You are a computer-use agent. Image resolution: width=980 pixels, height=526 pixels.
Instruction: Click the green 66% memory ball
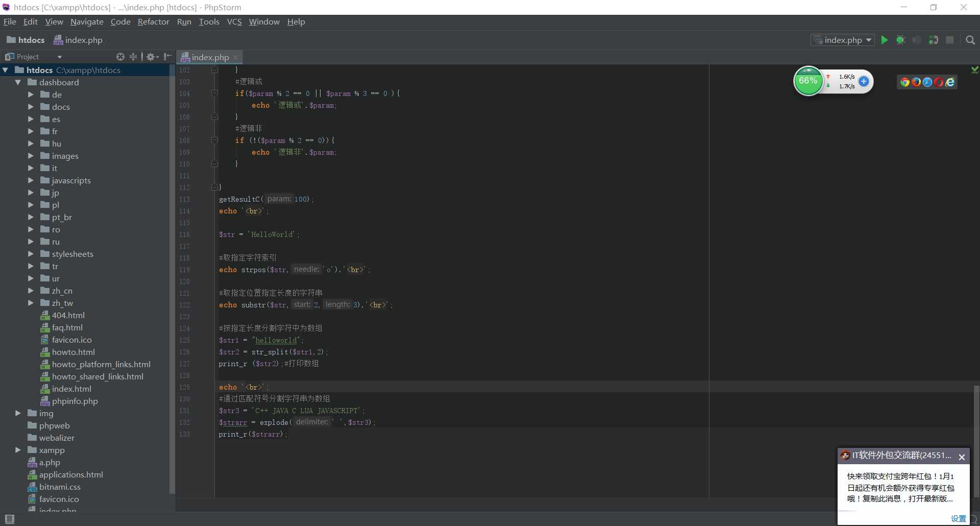(808, 81)
